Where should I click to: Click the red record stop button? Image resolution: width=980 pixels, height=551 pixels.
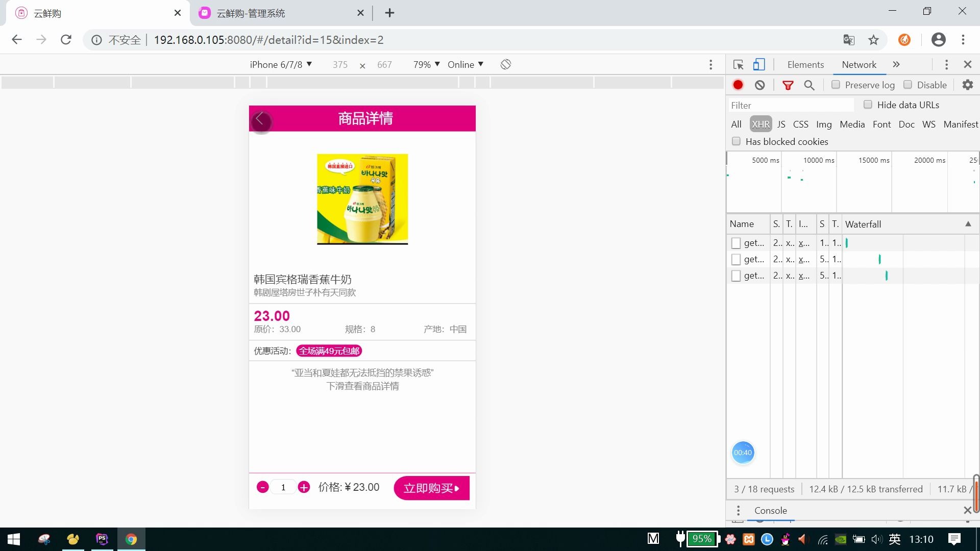(739, 85)
